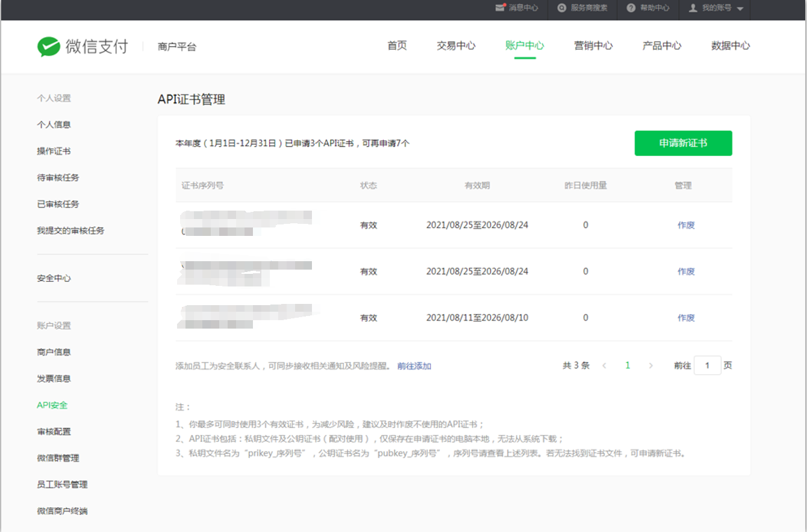Open 首页 in top navigation
This screenshot has width=807, height=532.
coord(397,46)
